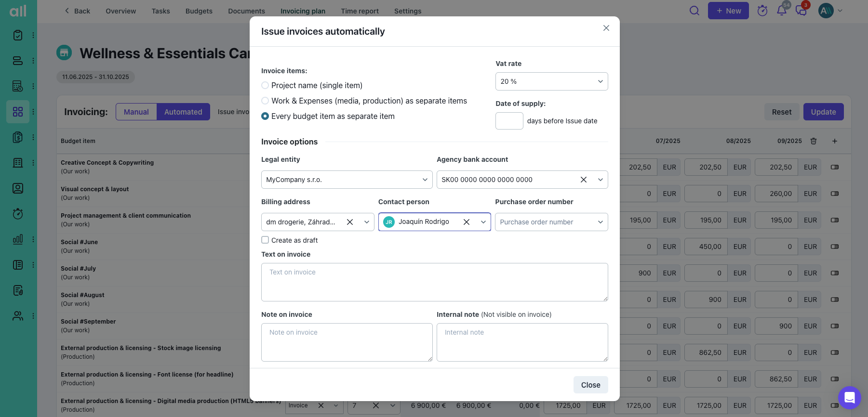This screenshot has height=417, width=868.
Task: Click into the Note on invoice textarea
Action: pos(347,342)
